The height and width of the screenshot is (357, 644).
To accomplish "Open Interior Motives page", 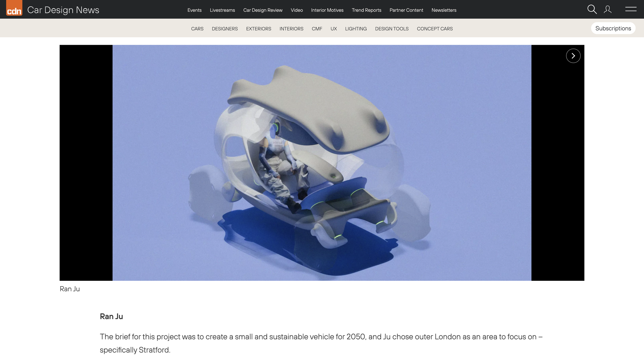I will coord(327,10).
